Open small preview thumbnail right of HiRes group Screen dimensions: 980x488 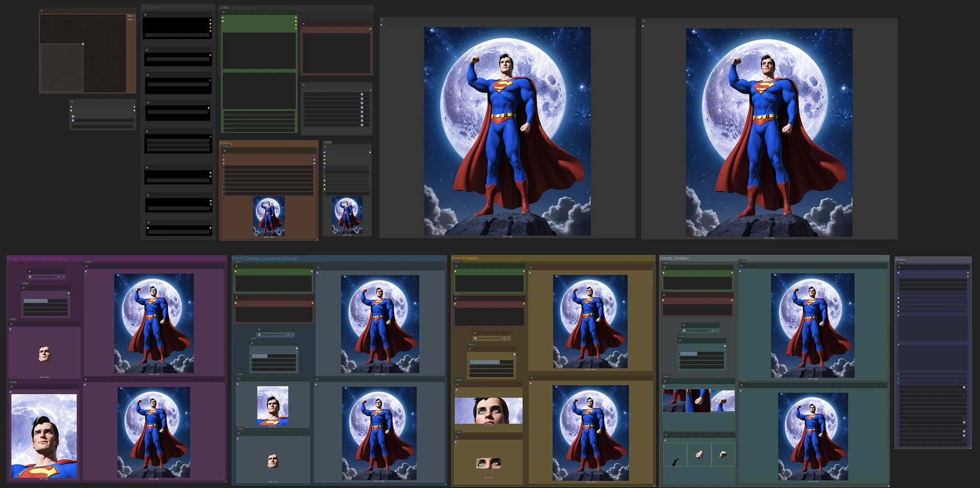347,215
